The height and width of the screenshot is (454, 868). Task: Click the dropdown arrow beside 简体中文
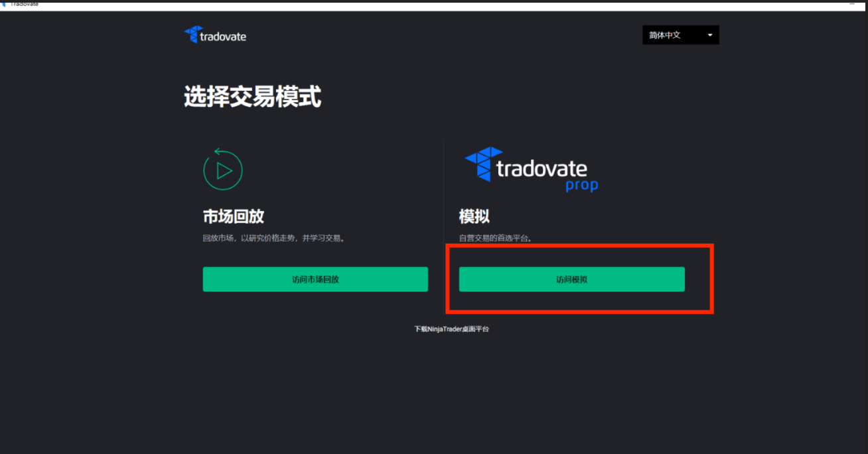709,35
